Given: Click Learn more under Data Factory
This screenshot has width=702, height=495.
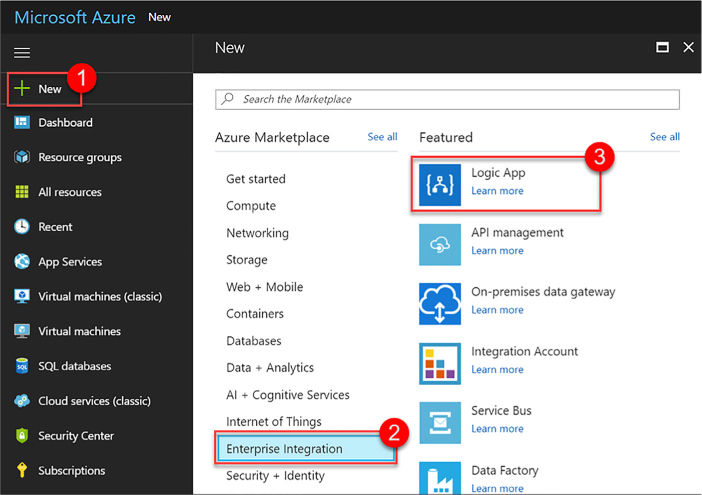Looking at the screenshot, I should 497,488.
